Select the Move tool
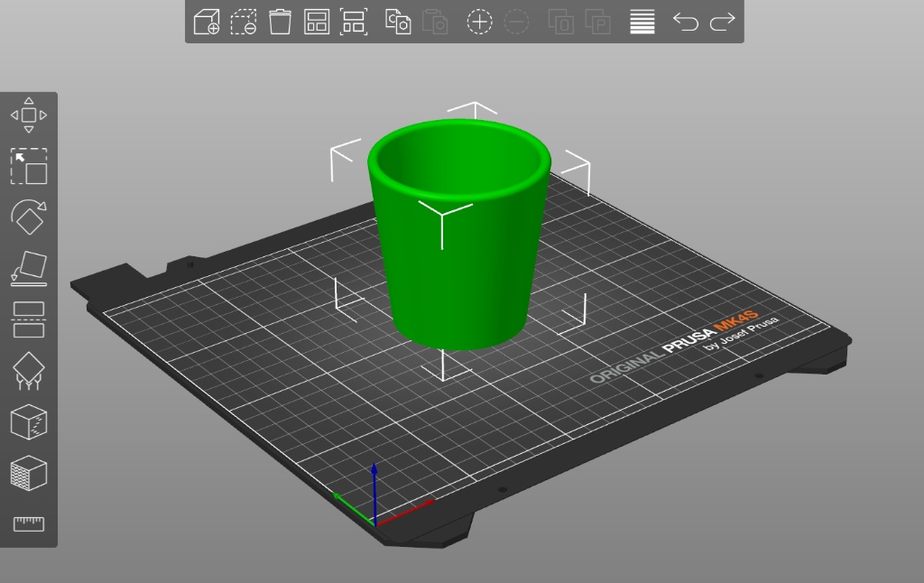Image resolution: width=924 pixels, height=583 pixels. click(x=29, y=116)
